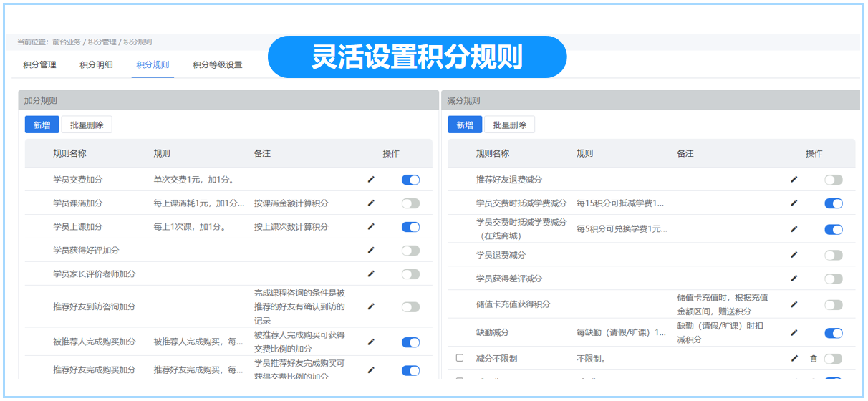Disable the 学员交费加分 toggle
The width and height of the screenshot is (868, 401).
point(410,180)
